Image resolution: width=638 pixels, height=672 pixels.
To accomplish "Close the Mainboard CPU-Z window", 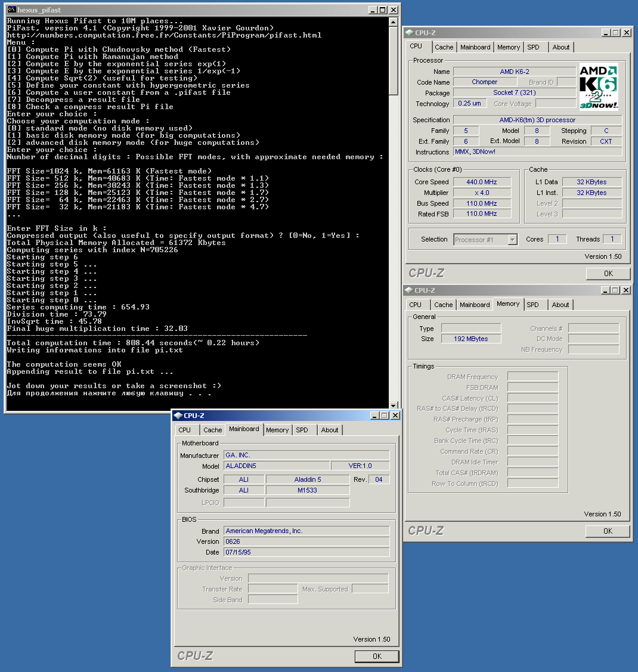I will (x=395, y=415).
